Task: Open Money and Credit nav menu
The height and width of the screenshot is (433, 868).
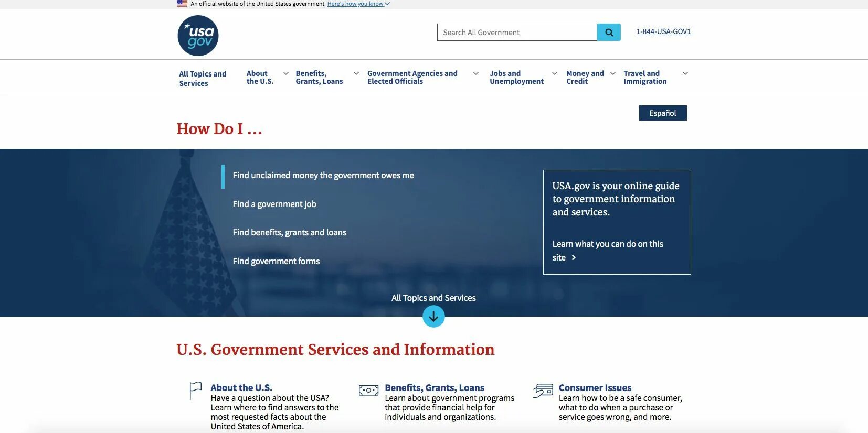Action: 585,78
